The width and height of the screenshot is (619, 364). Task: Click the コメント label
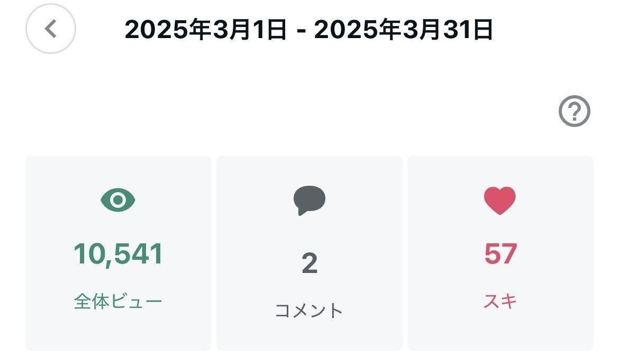coord(309,311)
